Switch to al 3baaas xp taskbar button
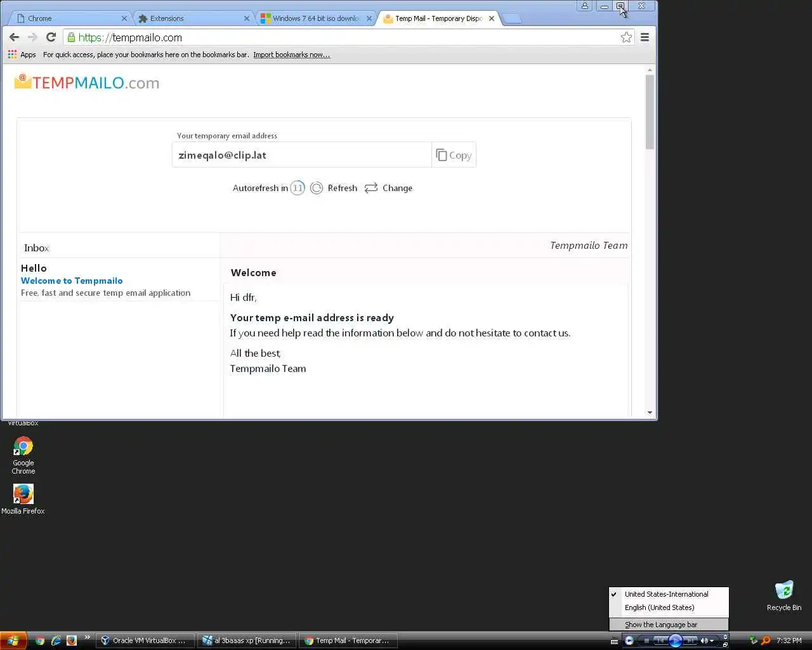This screenshot has height=650, width=812. coord(247,640)
